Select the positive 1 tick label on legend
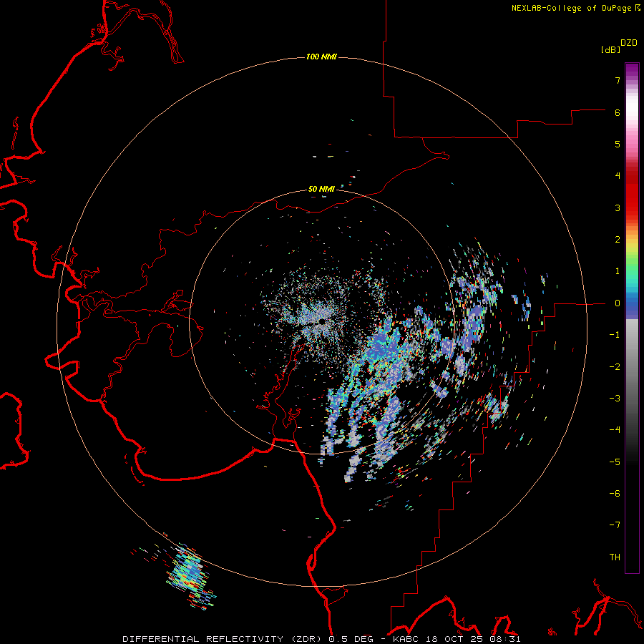 pos(618,271)
